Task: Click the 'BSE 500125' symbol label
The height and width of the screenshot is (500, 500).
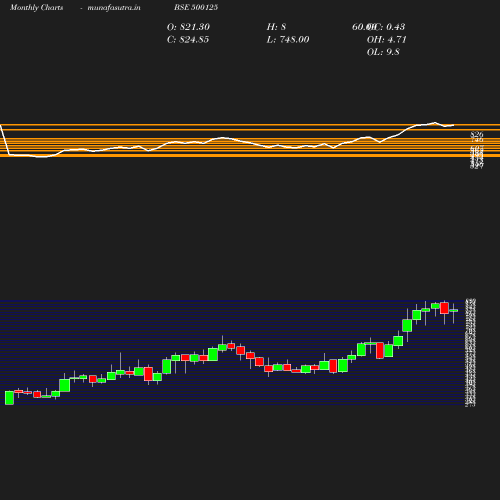Action: coord(196,7)
